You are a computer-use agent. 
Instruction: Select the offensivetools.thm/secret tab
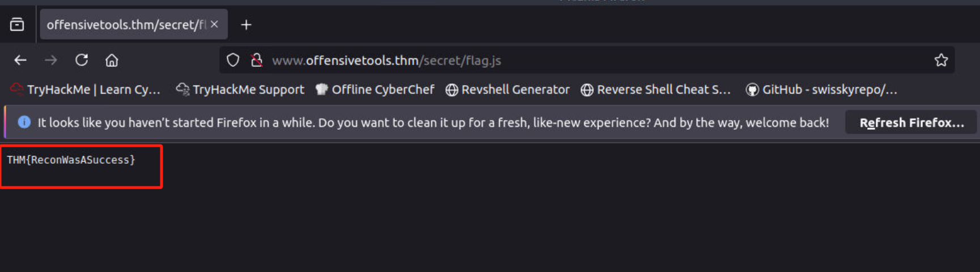click(125, 25)
